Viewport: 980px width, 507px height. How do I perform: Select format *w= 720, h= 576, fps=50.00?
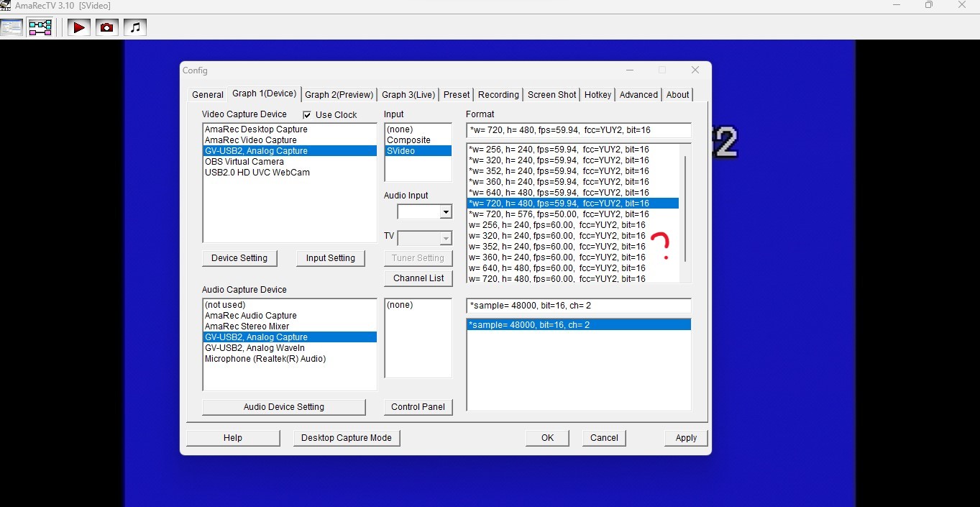573,214
